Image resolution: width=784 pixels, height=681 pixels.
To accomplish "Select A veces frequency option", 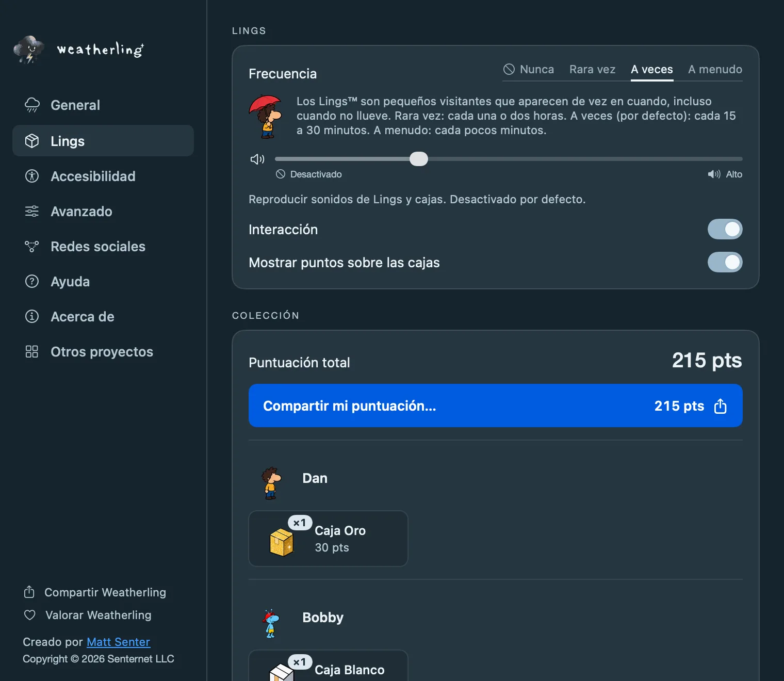I will point(652,69).
